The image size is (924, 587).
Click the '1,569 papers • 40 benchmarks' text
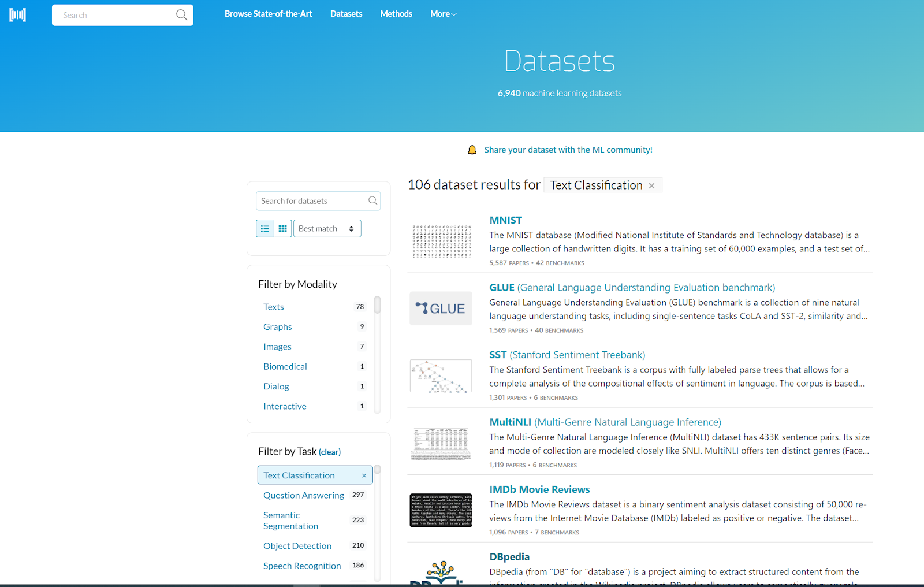tap(536, 330)
